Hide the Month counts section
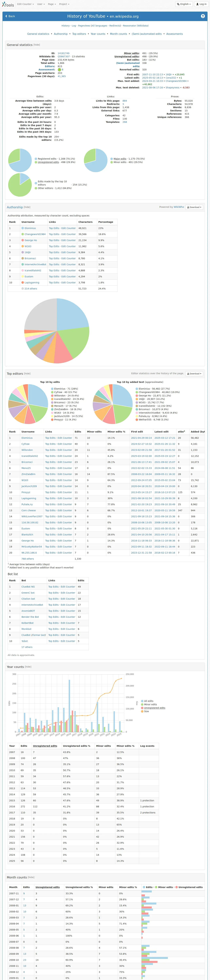This screenshot has width=210, height=980. [x=31, y=878]
